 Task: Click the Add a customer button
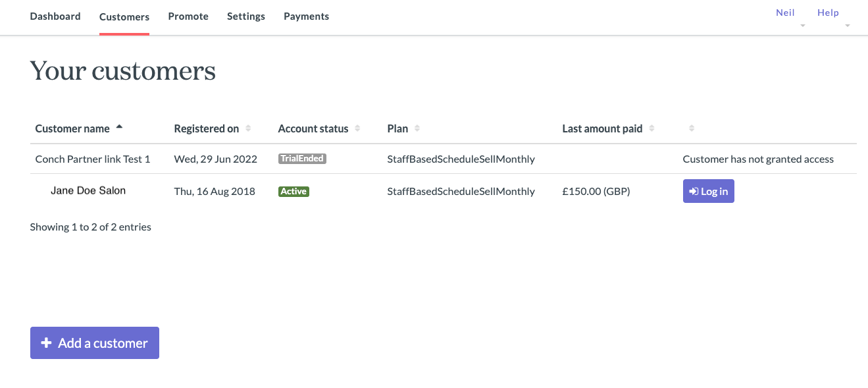95,343
